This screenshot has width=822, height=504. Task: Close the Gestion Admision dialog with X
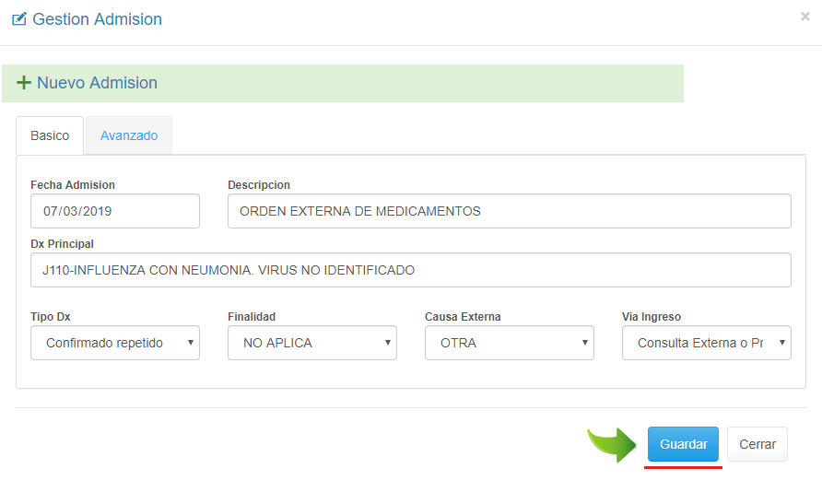point(805,16)
